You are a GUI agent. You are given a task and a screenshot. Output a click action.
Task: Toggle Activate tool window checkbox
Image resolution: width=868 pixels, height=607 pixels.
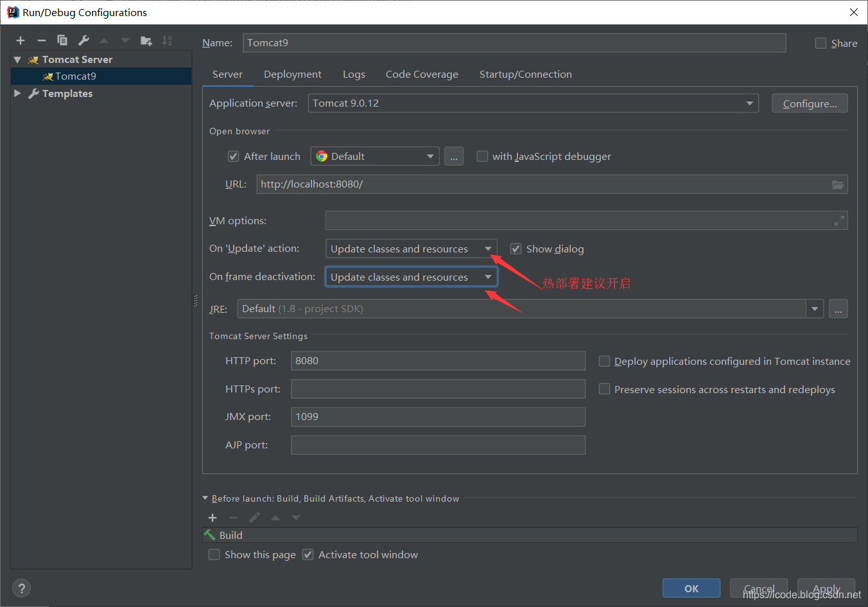click(x=308, y=554)
